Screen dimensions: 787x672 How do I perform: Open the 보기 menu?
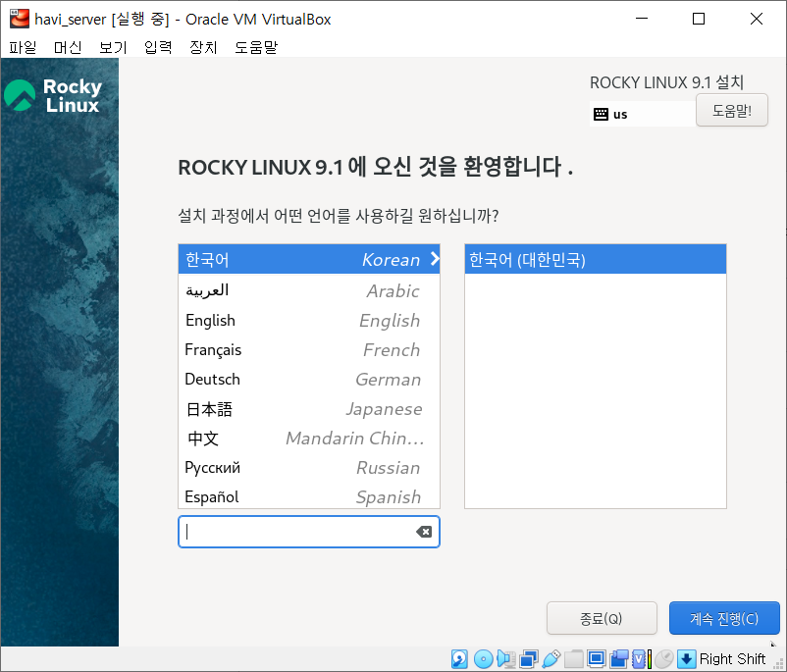point(113,47)
